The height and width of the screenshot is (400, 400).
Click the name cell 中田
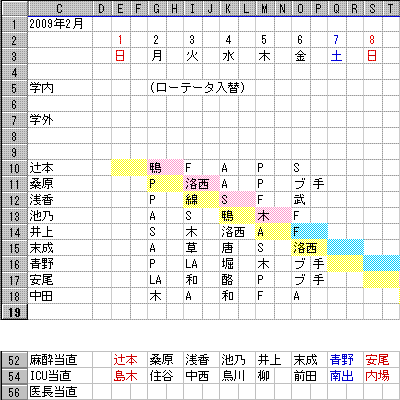[x=60, y=296]
